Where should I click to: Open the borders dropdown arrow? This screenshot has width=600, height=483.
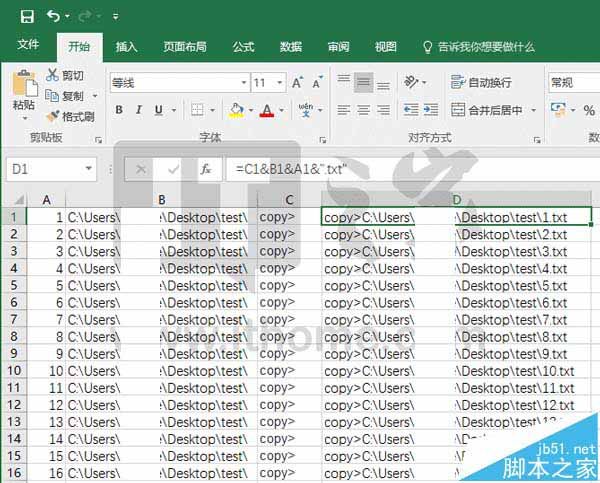[x=212, y=110]
